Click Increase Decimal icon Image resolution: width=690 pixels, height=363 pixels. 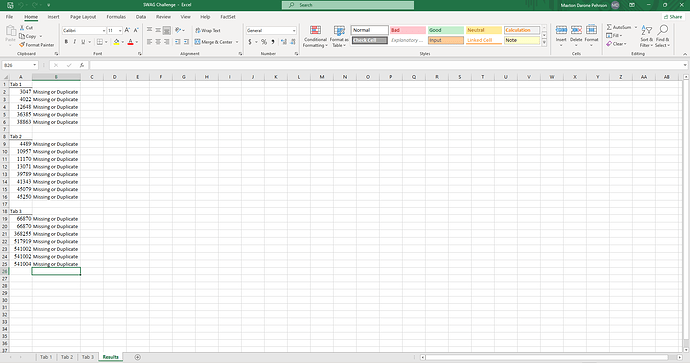point(283,42)
